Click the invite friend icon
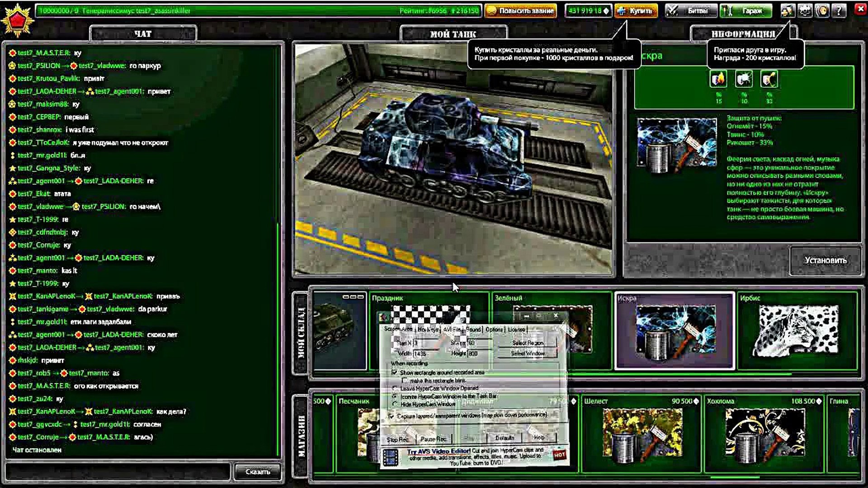Image resolution: width=868 pixels, height=488 pixels. click(787, 10)
